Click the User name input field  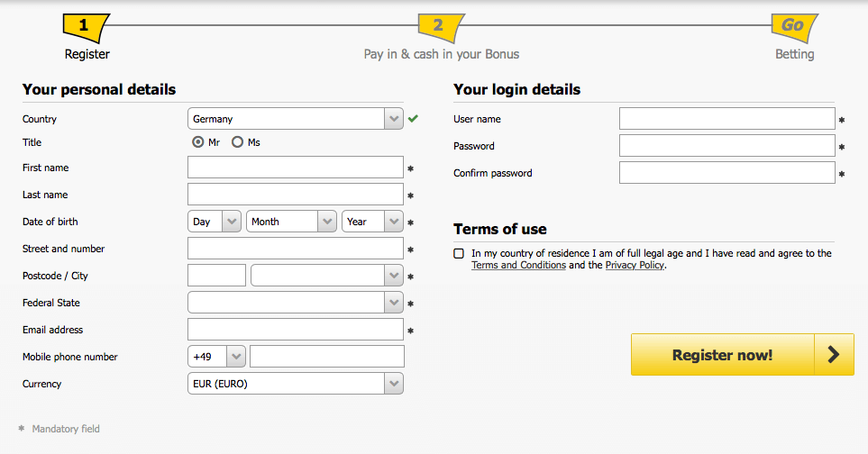point(726,119)
